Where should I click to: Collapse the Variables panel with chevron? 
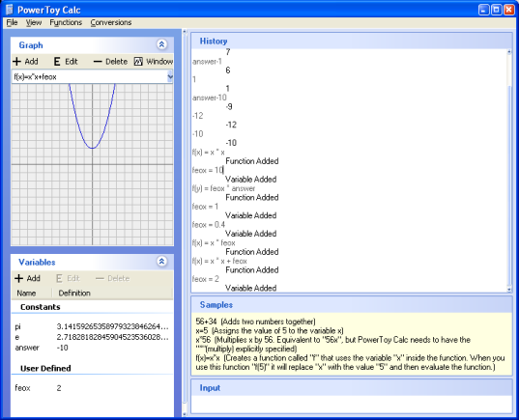click(x=161, y=262)
